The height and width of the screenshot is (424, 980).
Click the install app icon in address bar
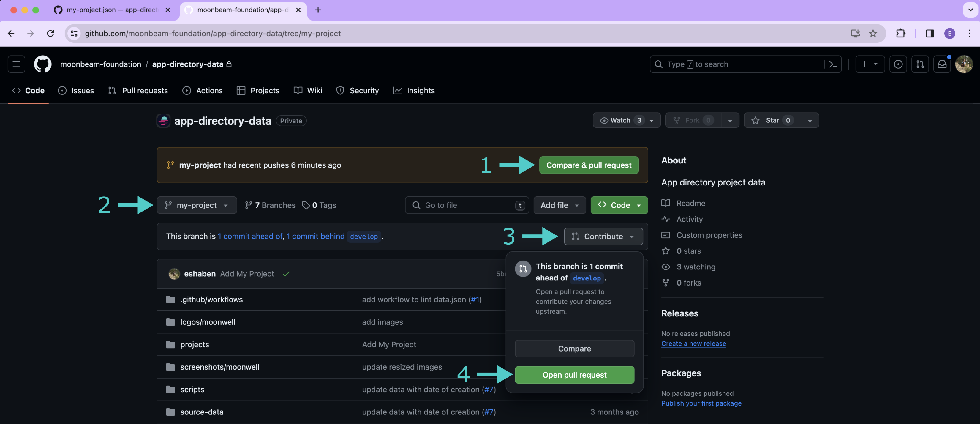click(x=855, y=34)
